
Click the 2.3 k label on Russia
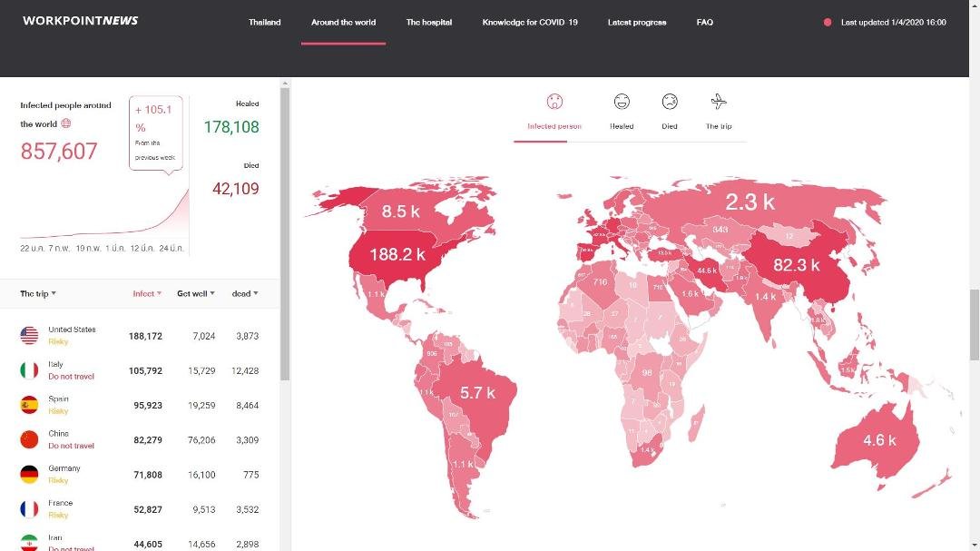750,202
